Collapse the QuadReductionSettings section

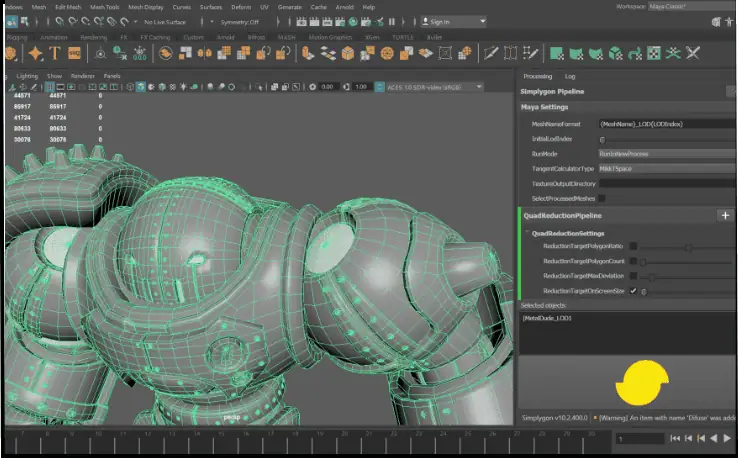point(526,232)
